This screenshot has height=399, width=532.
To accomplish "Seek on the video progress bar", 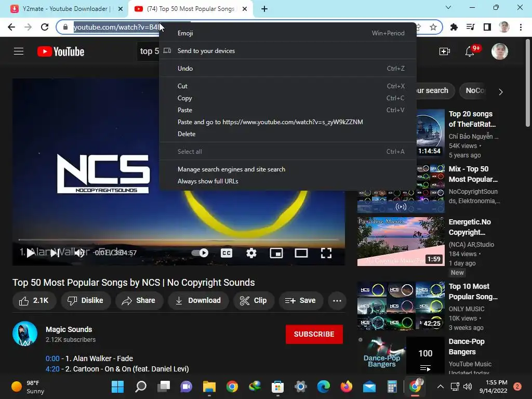I will [x=179, y=240].
